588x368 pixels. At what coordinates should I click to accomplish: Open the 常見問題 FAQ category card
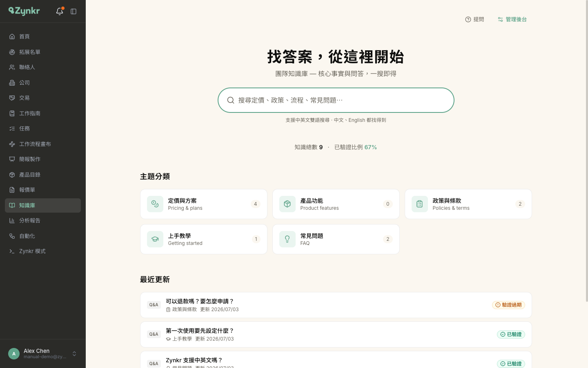pyautogui.click(x=336, y=239)
